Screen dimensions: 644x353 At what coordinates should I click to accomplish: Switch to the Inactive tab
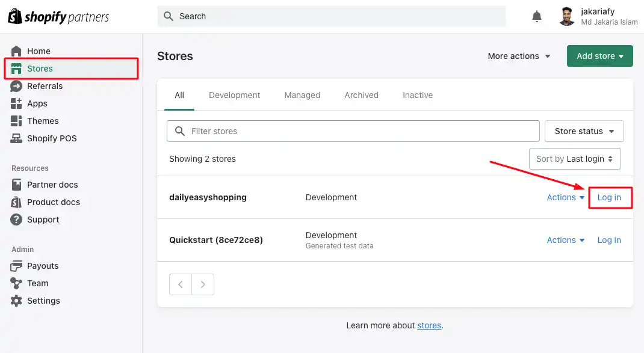point(418,95)
